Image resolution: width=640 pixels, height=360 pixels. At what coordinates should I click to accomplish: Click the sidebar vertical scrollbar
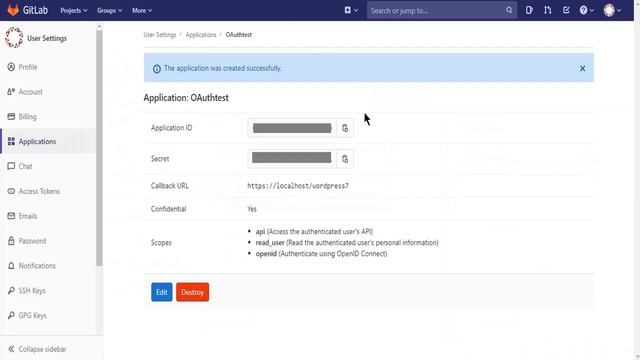tap(99, 147)
